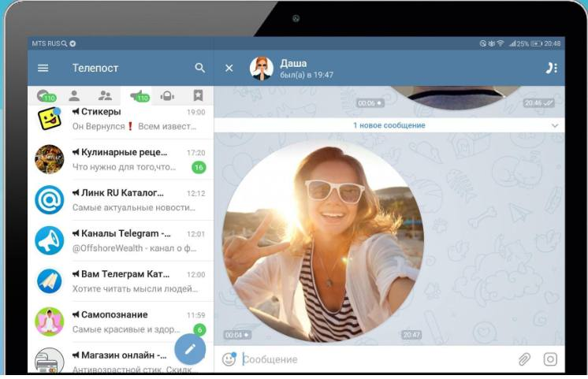The image size is (588, 379).
Task: Open the Каналы Telegram channel
Action: pos(121,240)
